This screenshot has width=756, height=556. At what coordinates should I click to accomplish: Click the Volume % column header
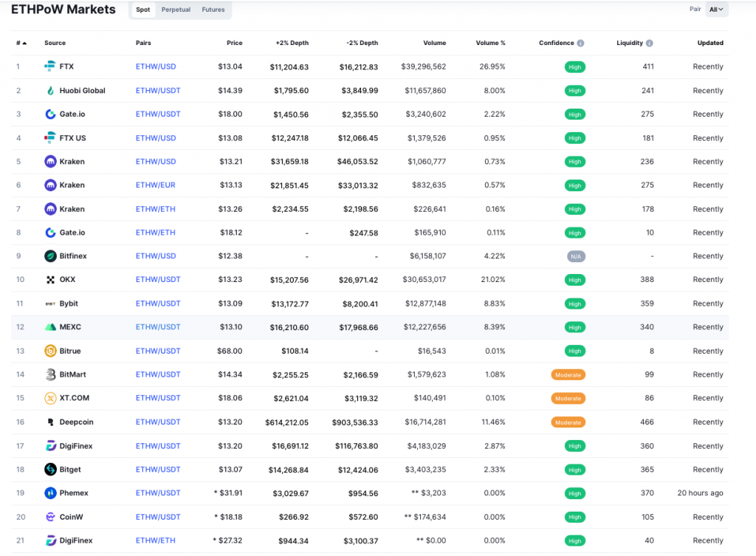point(490,43)
